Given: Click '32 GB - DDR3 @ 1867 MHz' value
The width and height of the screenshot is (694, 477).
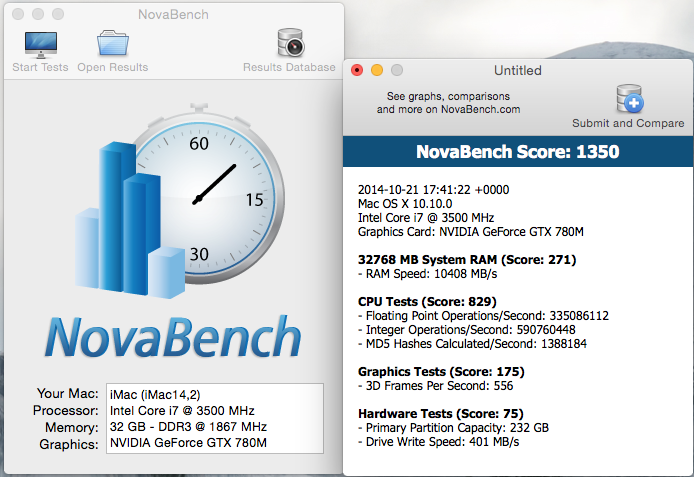Looking at the screenshot, I should 188,427.
